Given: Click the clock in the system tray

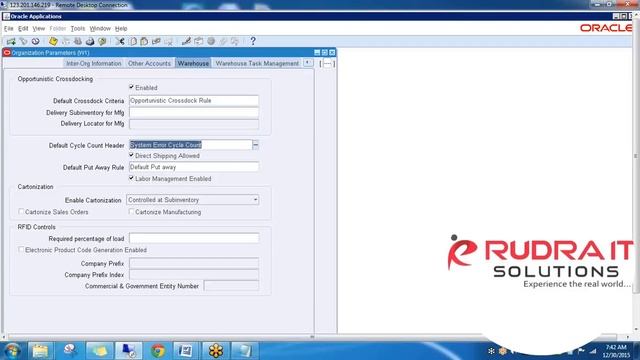Looking at the screenshot, I should click(616, 351).
